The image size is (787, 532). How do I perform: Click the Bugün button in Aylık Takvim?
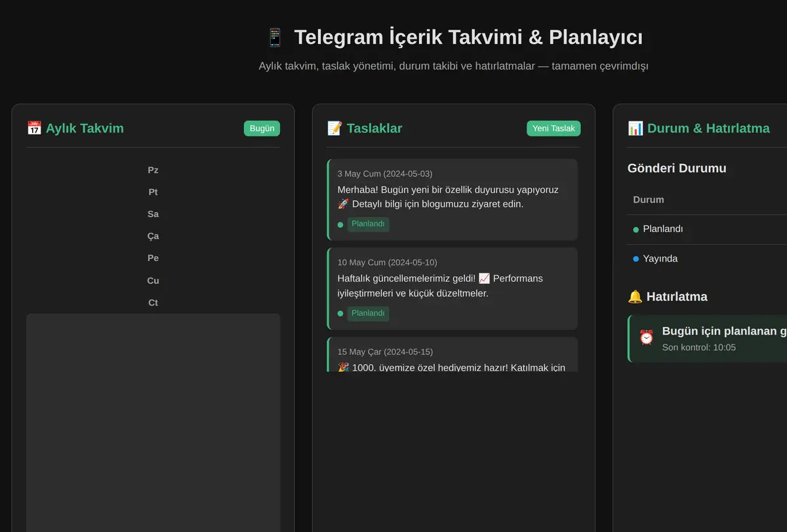tap(262, 128)
